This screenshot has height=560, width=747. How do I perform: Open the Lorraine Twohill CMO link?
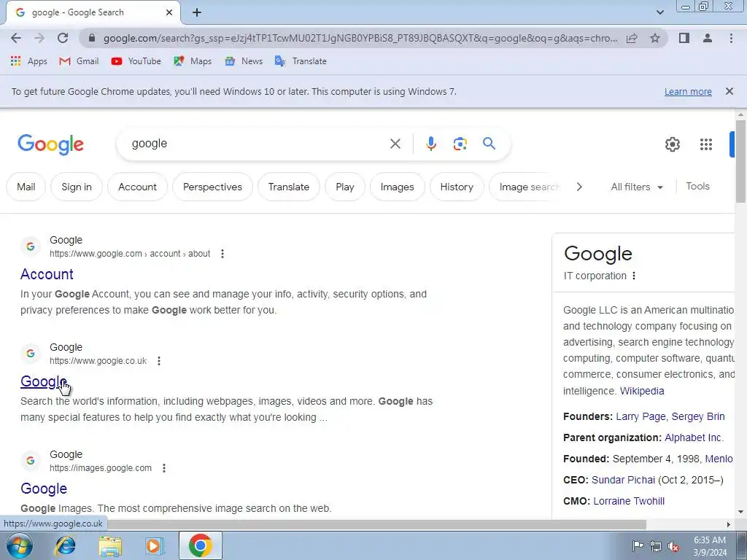point(629,501)
